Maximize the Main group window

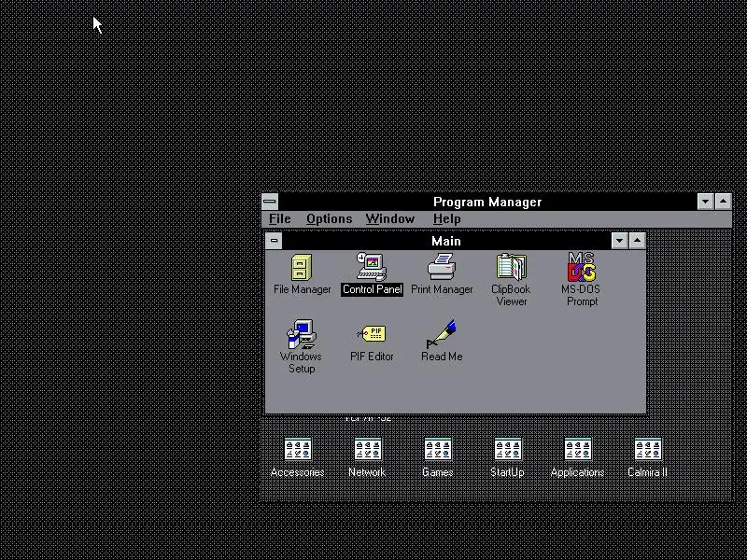click(638, 241)
